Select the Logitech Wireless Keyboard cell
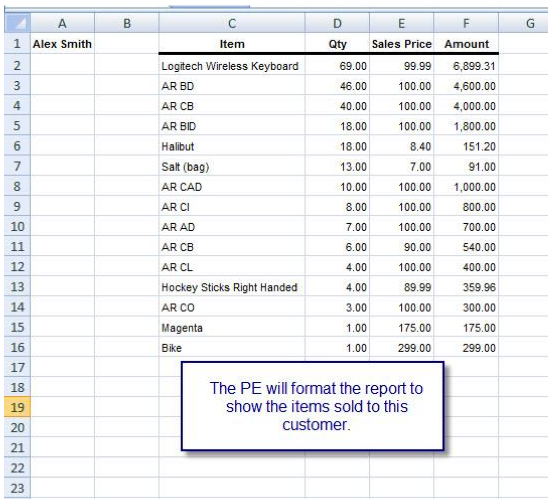 point(232,66)
